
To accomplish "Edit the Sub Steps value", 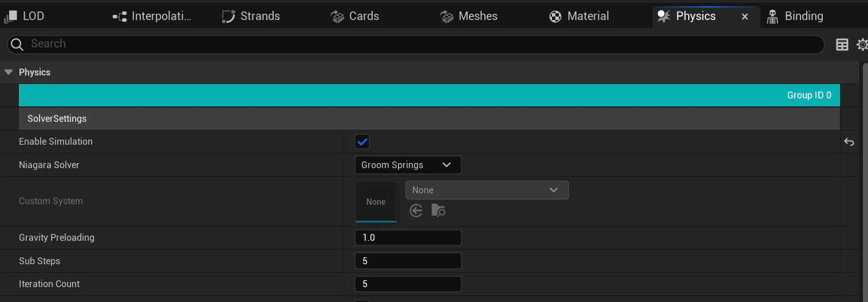I will pyautogui.click(x=408, y=261).
